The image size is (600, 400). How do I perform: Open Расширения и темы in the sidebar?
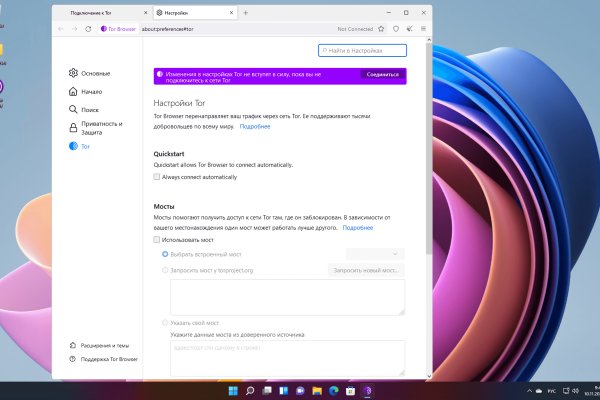(103, 345)
